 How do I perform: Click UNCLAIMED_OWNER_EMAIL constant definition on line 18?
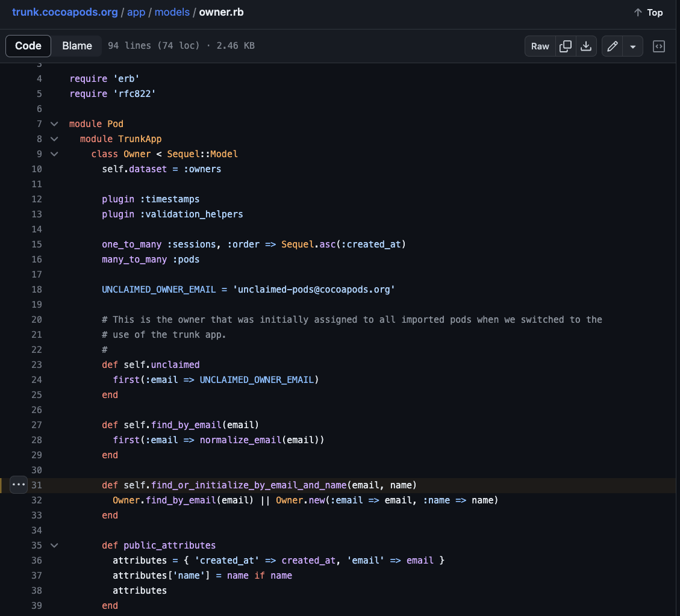click(159, 290)
